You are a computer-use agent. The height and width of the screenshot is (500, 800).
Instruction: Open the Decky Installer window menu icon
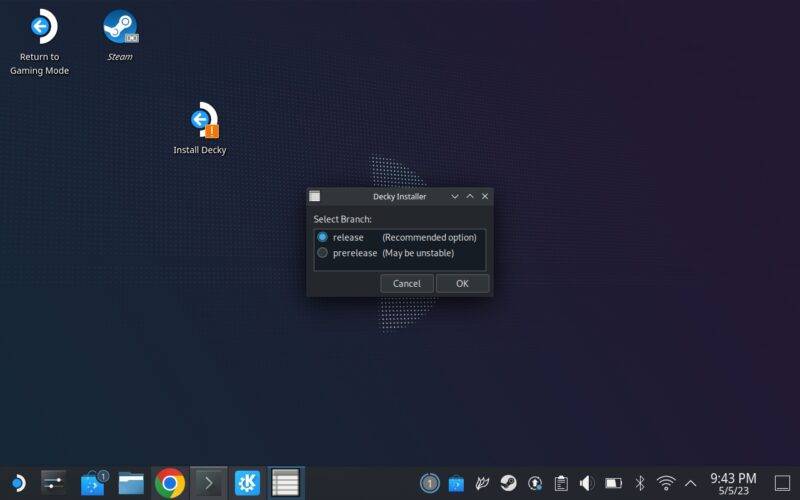315,196
